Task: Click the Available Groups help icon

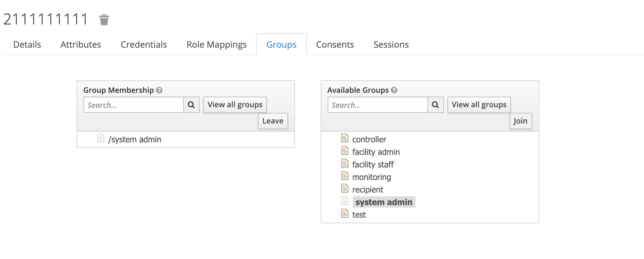Action: [394, 90]
